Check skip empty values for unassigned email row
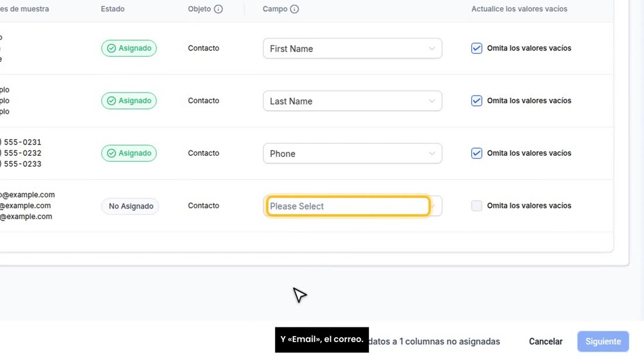 coord(477,206)
